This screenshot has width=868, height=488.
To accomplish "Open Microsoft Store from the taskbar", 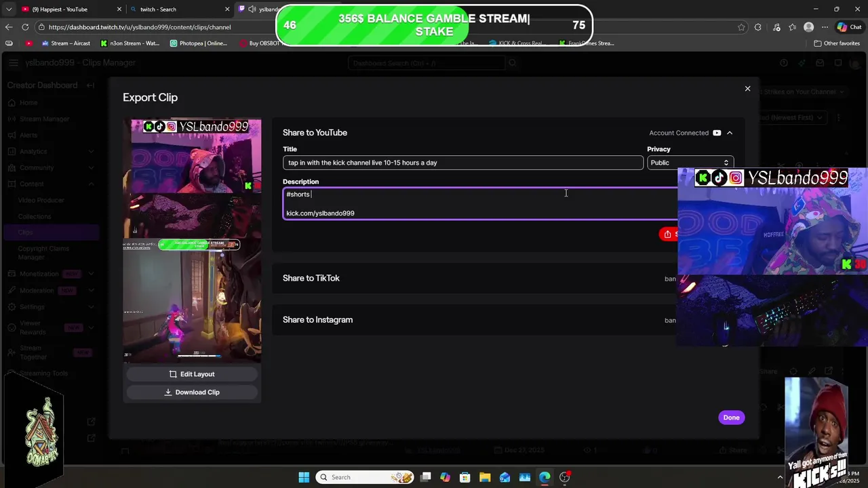I will pyautogui.click(x=465, y=477).
